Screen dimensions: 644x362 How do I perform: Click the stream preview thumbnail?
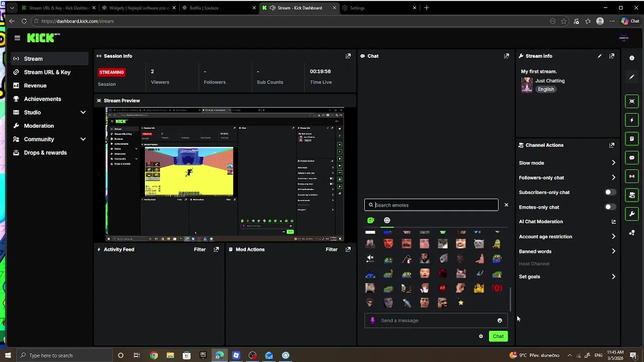click(224, 174)
